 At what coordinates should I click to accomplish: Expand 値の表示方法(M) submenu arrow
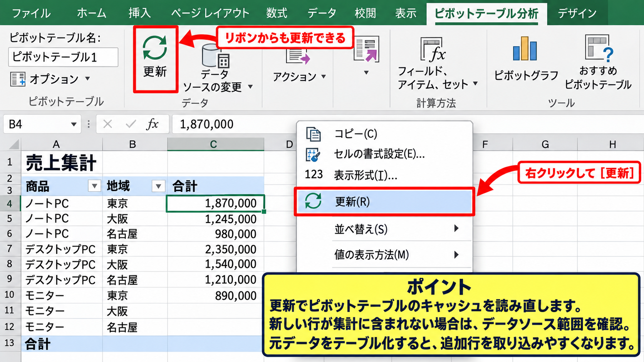tap(456, 255)
